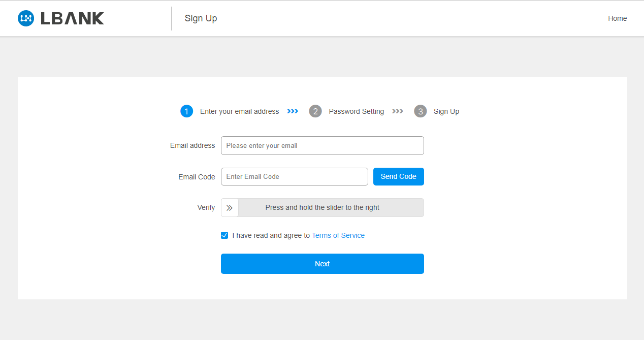Click the step 2 number circle
Viewport: 644px width, 340px height.
tap(315, 111)
